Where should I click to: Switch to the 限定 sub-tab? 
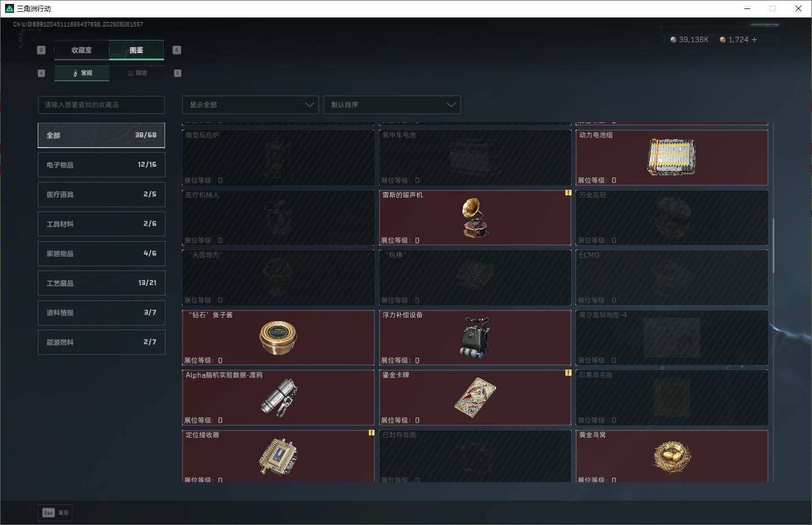point(137,73)
